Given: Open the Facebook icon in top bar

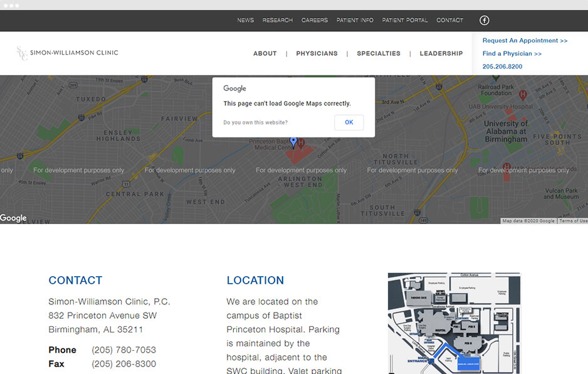Looking at the screenshot, I should (x=484, y=20).
